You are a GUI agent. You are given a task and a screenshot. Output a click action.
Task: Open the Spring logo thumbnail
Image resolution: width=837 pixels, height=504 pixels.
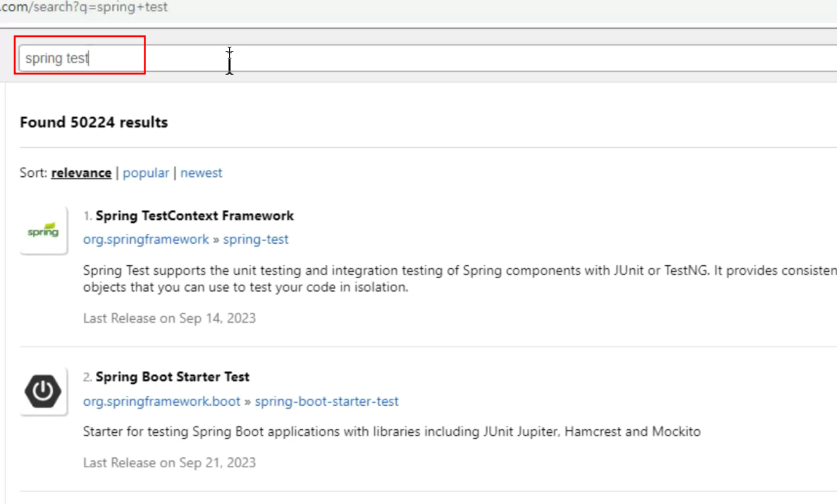click(x=43, y=231)
